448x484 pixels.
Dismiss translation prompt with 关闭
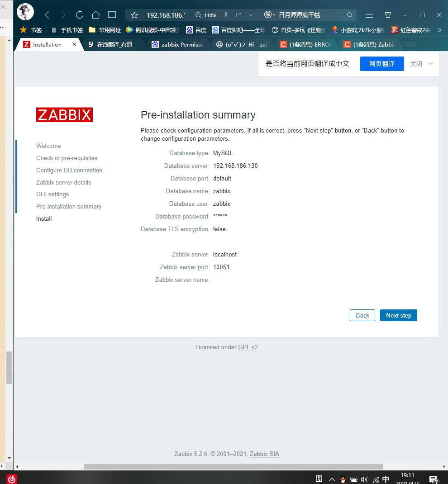pyautogui.click(x=416, y=64)
